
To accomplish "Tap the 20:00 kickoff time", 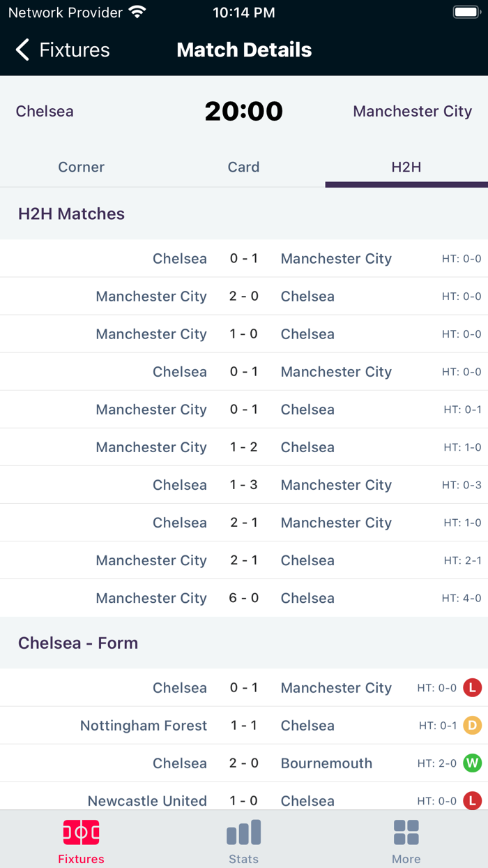I will [244, 112].
